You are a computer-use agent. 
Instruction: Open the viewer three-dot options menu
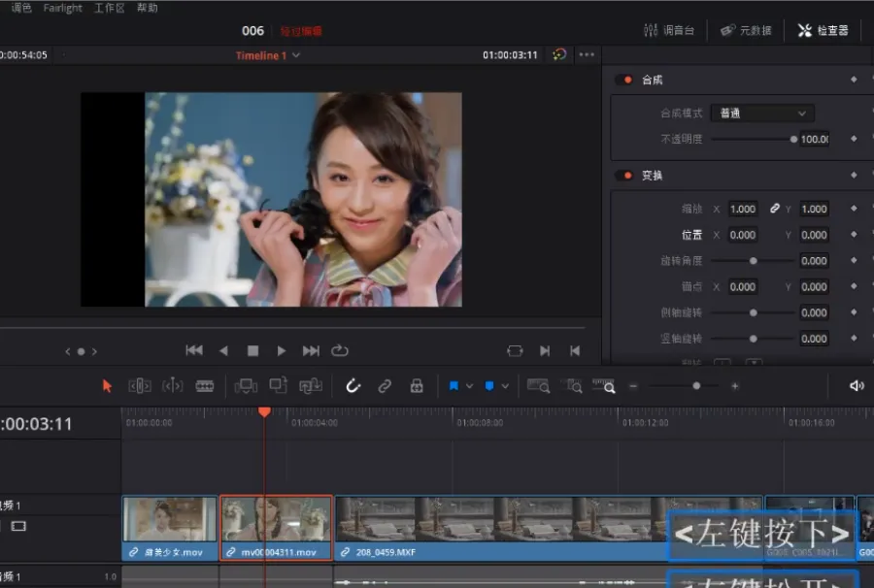click(x=587, y=54)
